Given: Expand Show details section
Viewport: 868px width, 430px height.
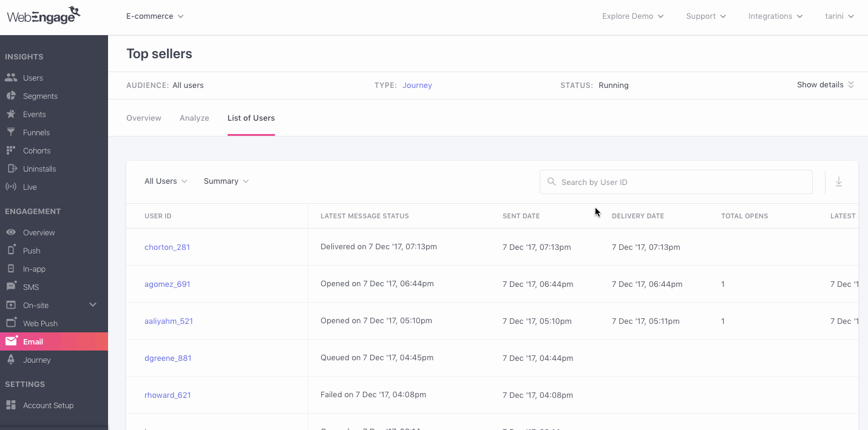Looking at the screenshot, I should (826, 85).
